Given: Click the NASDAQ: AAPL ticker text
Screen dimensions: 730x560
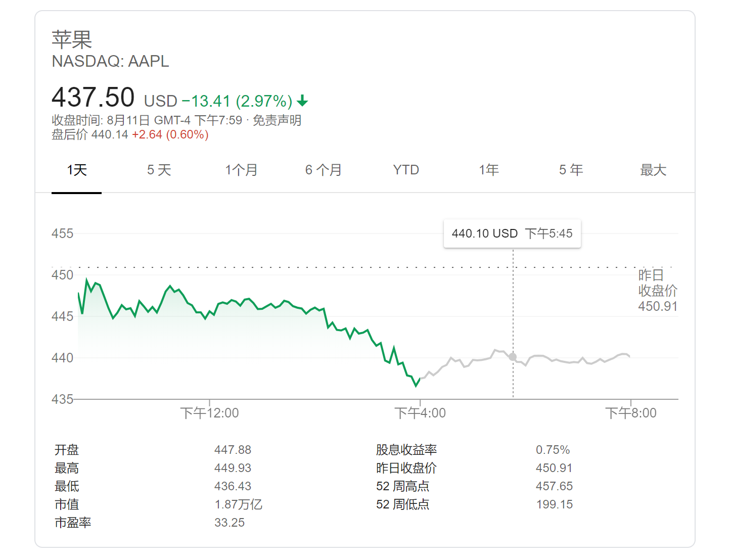Looking at the screenshot, I should (110, 61).
